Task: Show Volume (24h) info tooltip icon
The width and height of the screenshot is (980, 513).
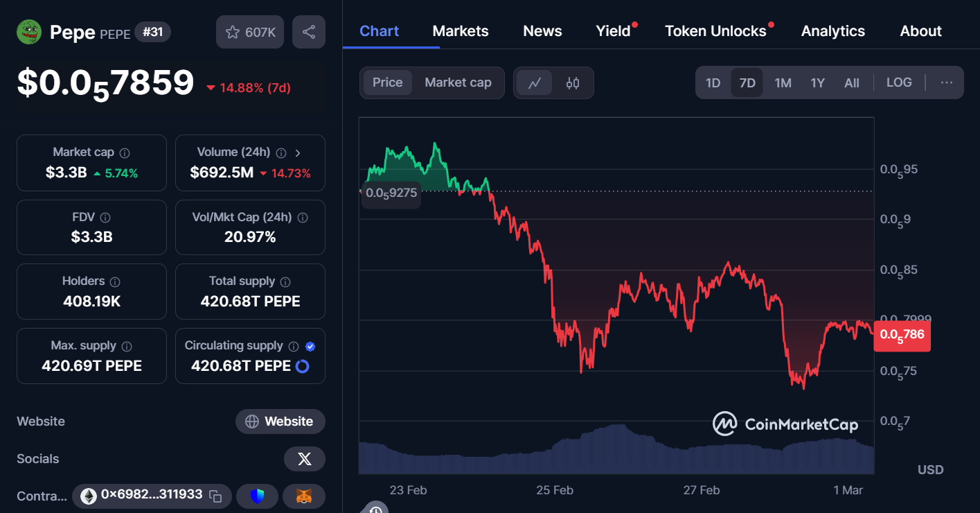Action: pos(281,153)
